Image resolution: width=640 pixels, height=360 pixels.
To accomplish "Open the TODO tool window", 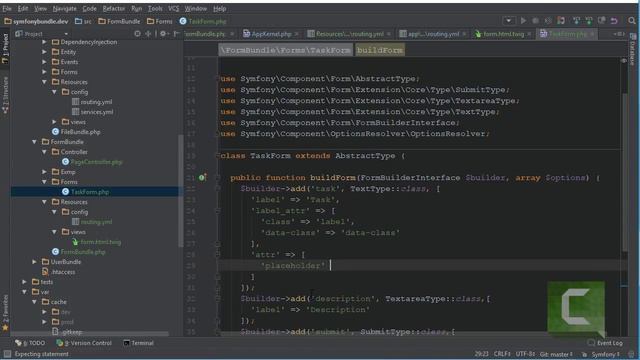I will pos(30,343).
